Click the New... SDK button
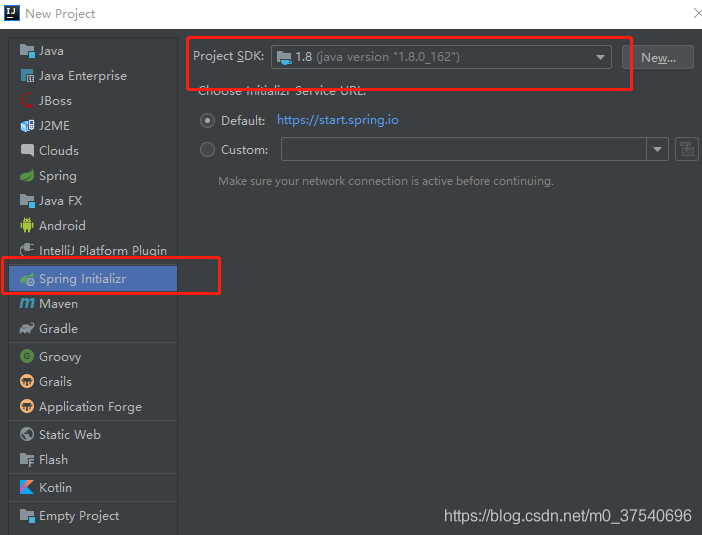Screen dimensions: 702x535 coord(658,57)
